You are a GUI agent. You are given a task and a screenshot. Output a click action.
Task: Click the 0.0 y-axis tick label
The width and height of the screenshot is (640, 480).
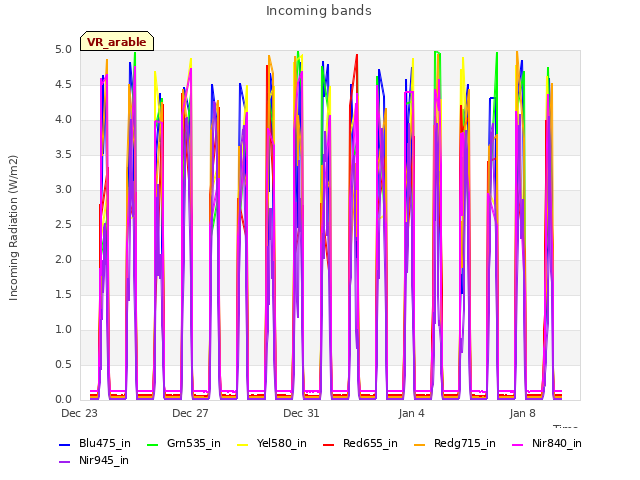point(64,400)
